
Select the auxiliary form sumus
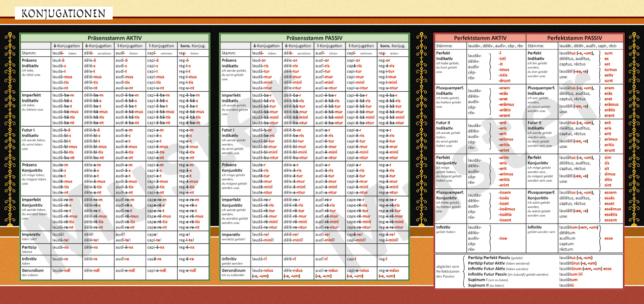(x=611, y=70)
